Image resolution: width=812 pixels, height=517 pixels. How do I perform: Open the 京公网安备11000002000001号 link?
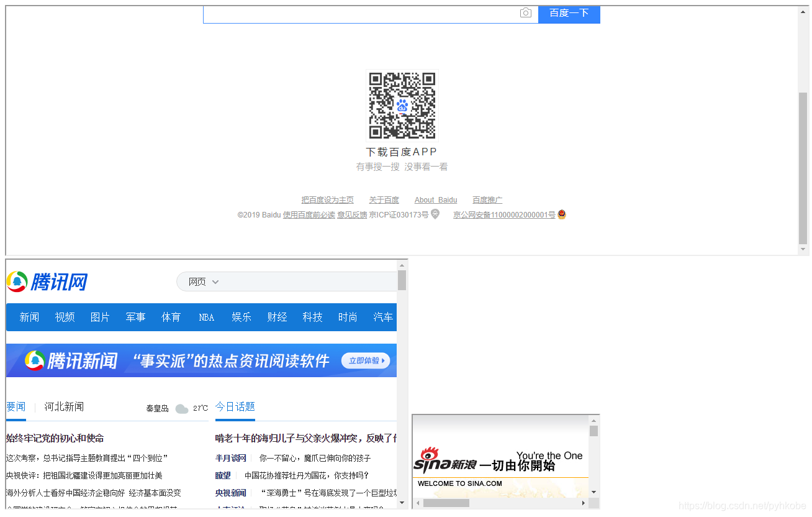point(504,215)
